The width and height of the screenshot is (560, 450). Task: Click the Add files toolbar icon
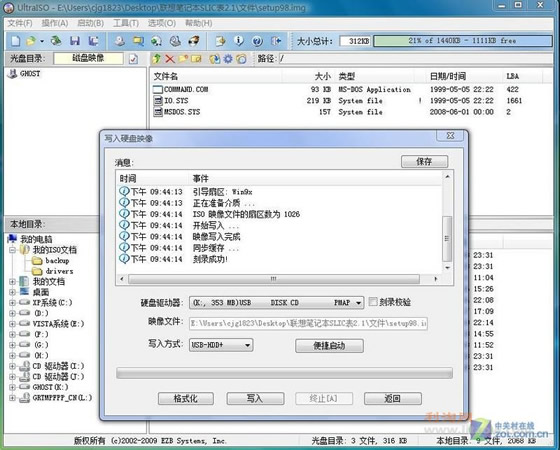coord(220,41)
